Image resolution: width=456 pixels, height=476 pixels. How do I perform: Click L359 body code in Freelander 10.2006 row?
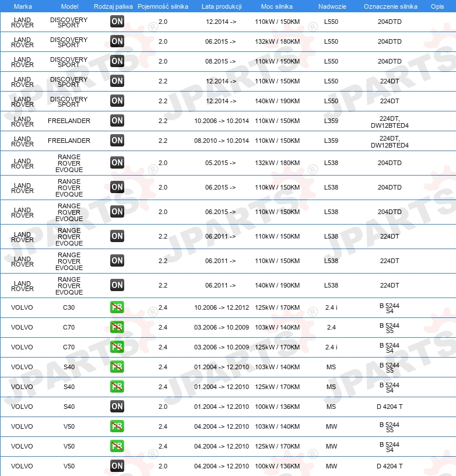tap(331, 121)
